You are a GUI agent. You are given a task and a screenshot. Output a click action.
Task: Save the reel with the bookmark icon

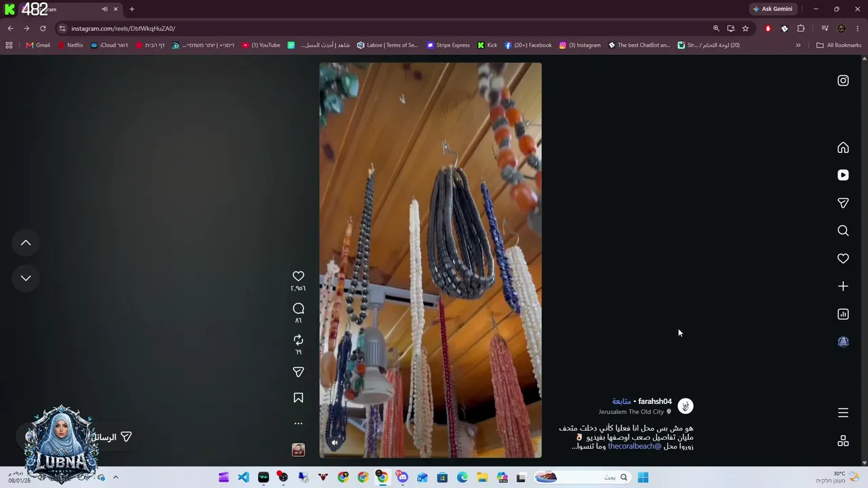pyautogui.click(x=298, y=398)
